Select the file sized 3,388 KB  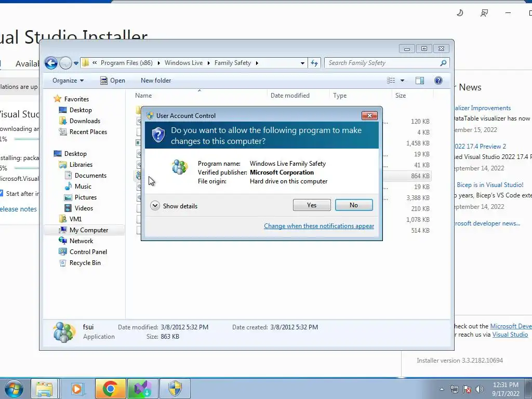(x=418, y=198)
